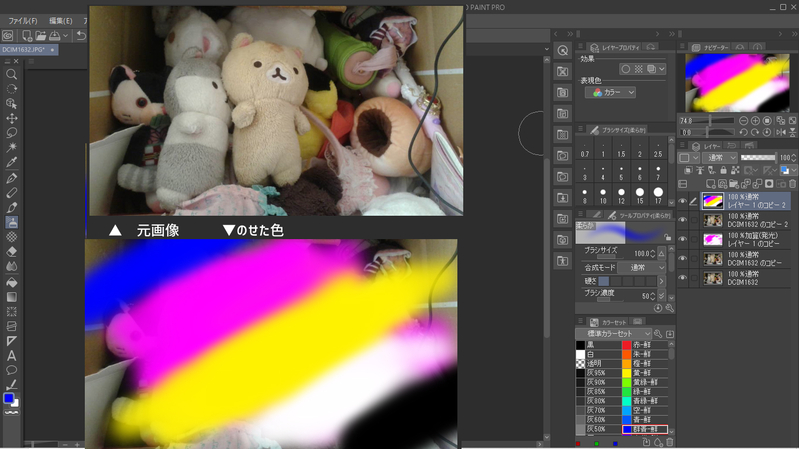The height and width of the screenshot is (449, 799).
Task: Tick checkbox beside 加算(発光) layer
Action: click(x=694, y=239)
